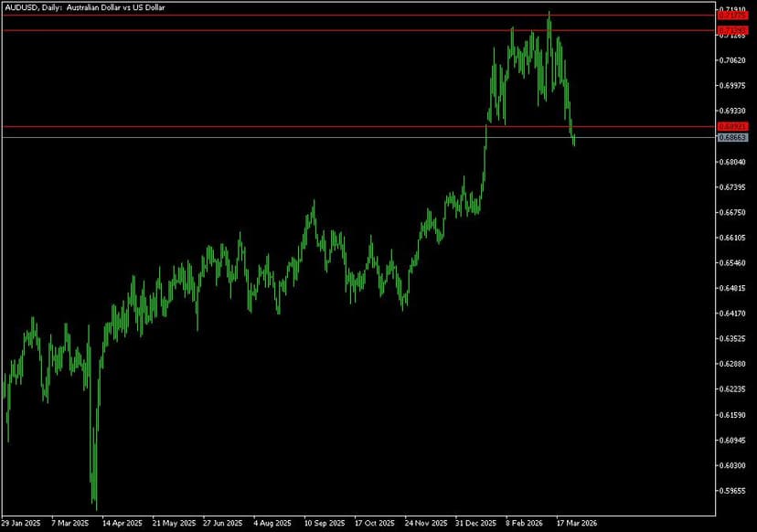Click the most recent candle on chart
This screenshot has height=532, width=757.
click(574, 139)
